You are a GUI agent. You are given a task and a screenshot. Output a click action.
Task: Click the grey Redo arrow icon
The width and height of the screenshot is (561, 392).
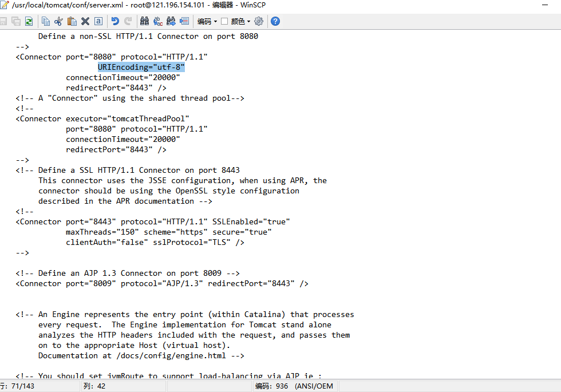pyautogui.click(x=128, y=22)
